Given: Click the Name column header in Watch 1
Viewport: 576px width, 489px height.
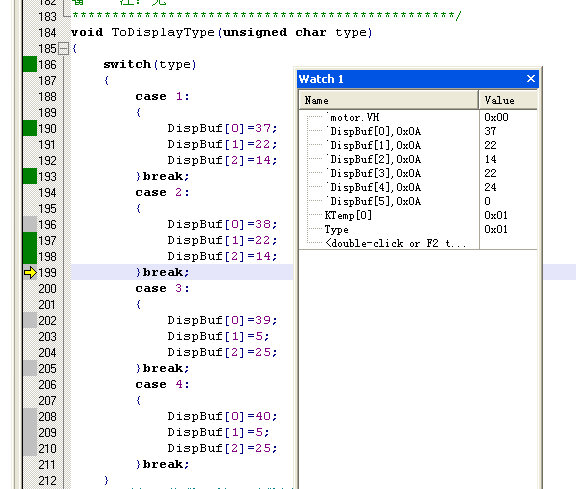Looking at the screenshot, I should tap(389, 100).
